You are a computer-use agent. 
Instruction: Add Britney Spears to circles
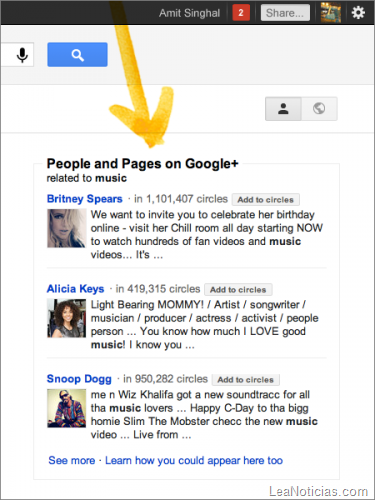coord(266,200)
